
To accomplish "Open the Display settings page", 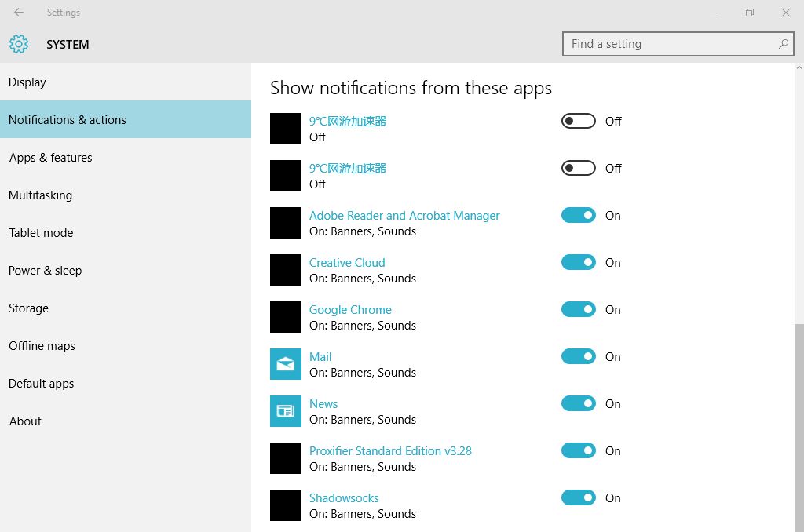I will click(126, 82).
